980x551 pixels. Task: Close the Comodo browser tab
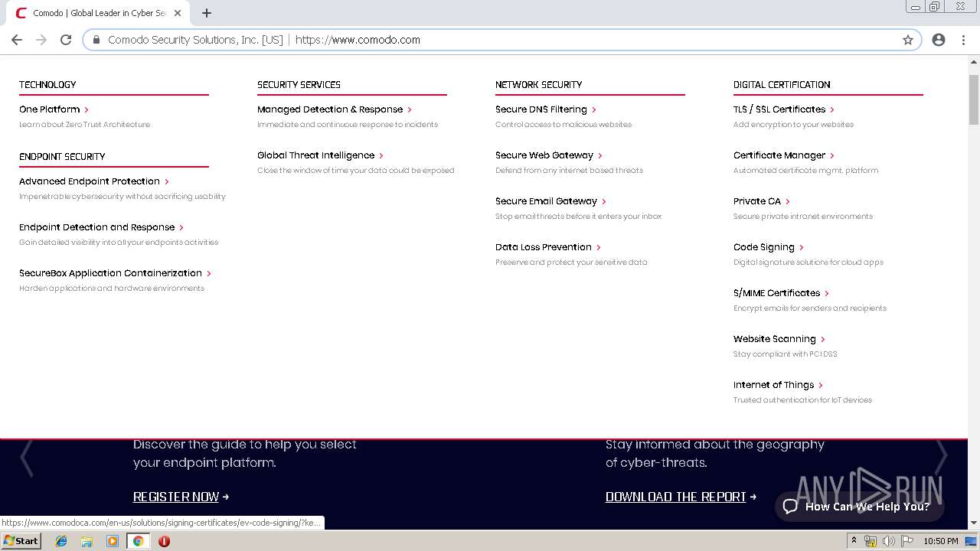(178, 13)
